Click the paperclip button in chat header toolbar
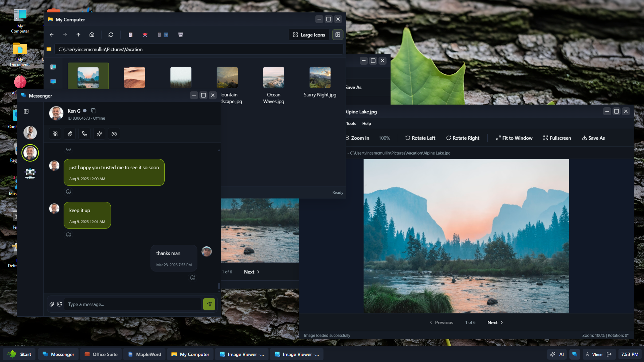Viewport: 644px width, 362px height. pyautogui.click(x=70, y=134)
